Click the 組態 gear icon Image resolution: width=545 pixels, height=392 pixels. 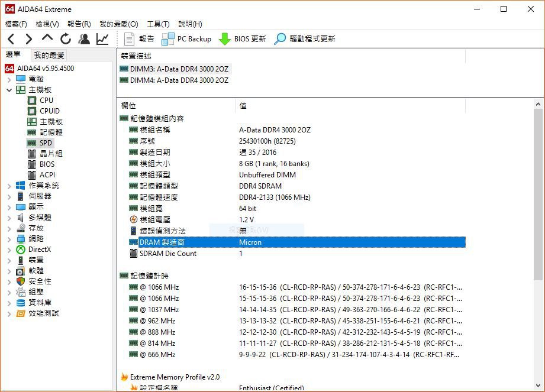tap(21, 292)
